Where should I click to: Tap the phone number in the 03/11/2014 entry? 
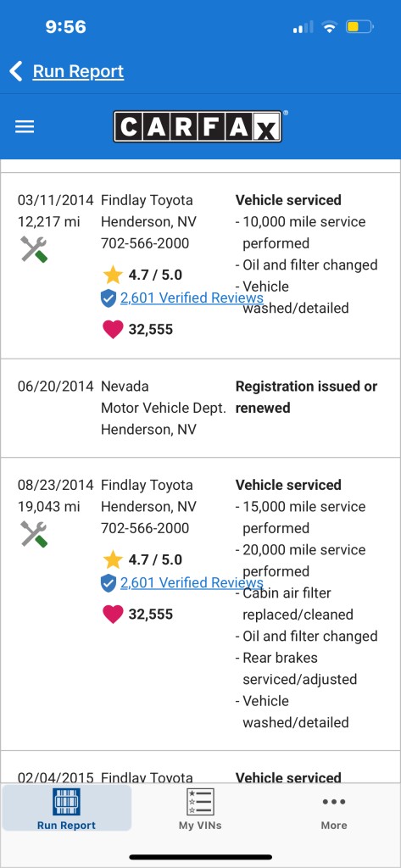coord(145,243)
